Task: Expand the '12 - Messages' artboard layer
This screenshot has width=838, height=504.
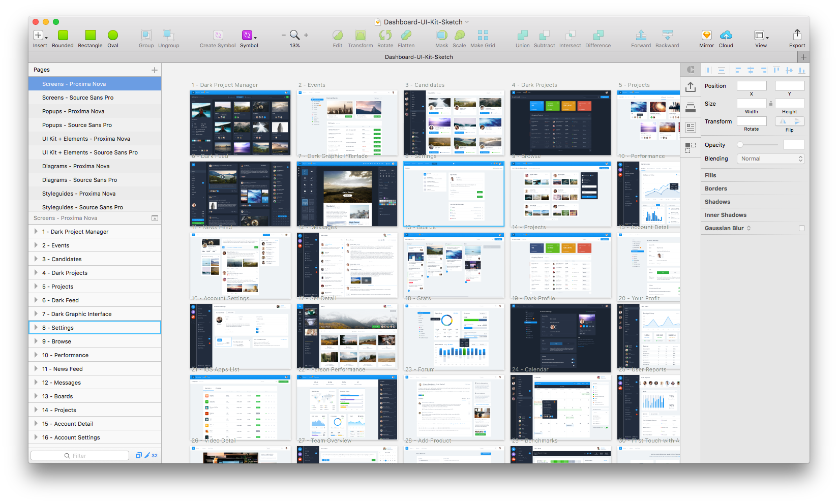Action: (x=36, y=383)
